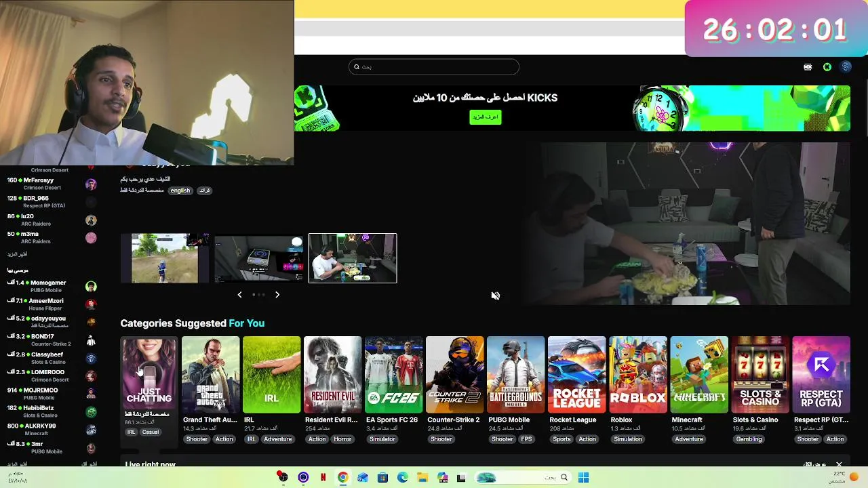
Task: Click Momogamer's avatar icon in sidebar
Action: click(x=91, y=287)
